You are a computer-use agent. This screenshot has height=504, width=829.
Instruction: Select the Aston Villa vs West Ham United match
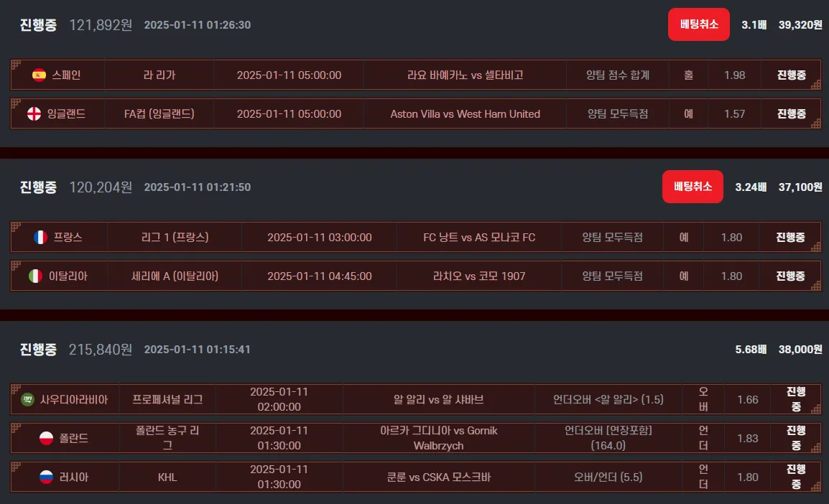(415, 113)
